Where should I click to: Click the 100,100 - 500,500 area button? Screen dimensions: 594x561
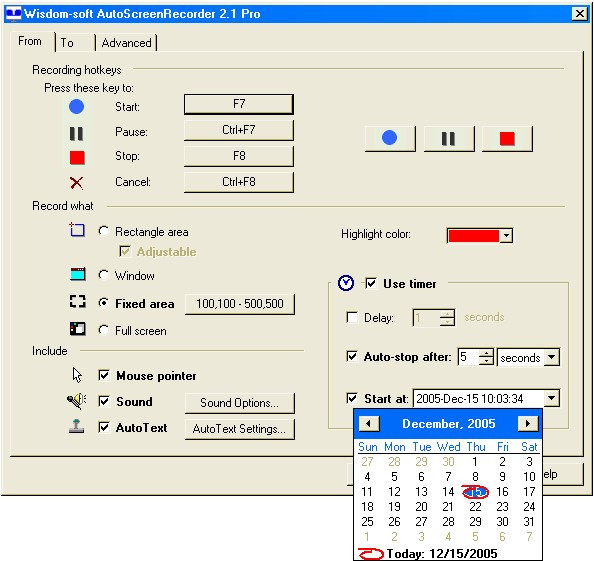click(240, 304)
